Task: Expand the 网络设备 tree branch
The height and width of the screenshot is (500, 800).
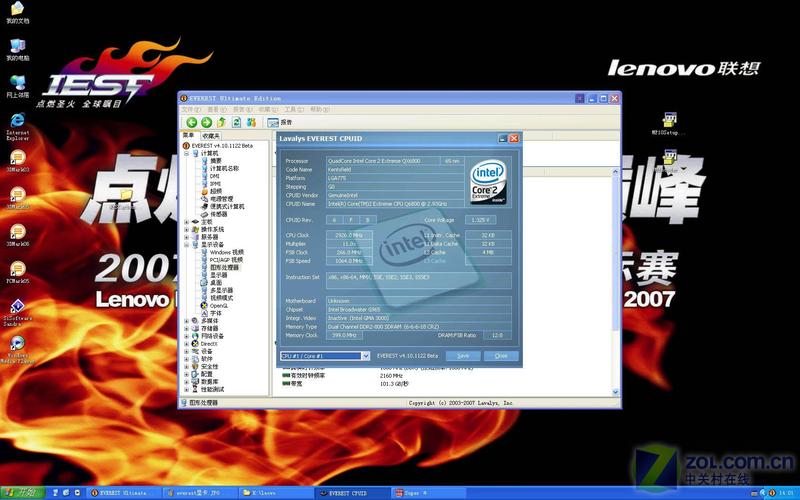Action: [187, 336]
